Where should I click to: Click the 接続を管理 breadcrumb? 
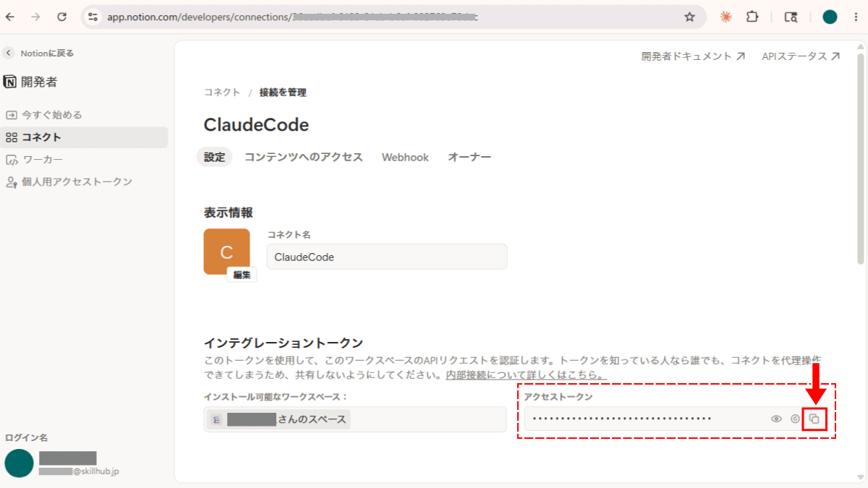283,93
